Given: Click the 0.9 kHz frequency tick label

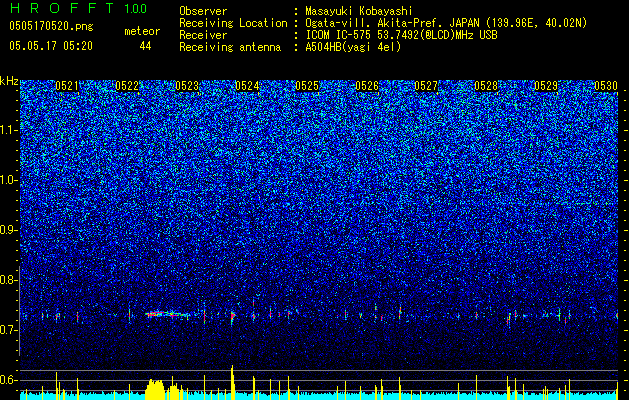Looking at the screenshot, I should click(9, 230).
